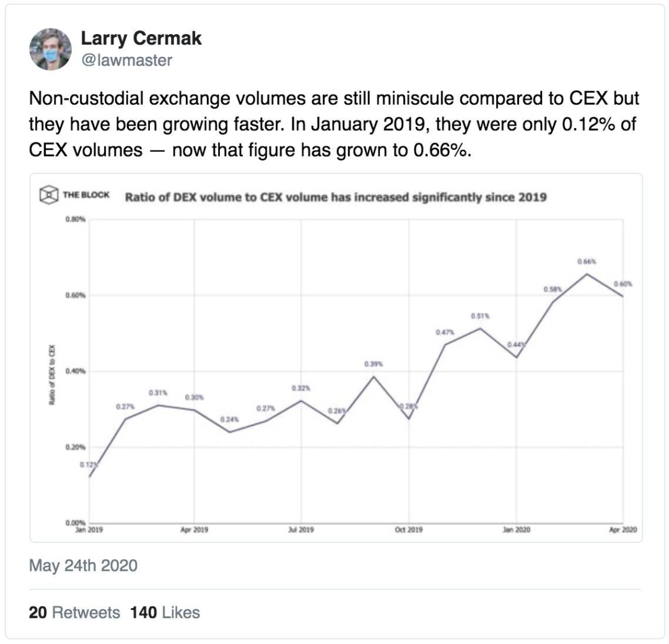View the 20 Retweets list
This screenshot has height=644, width=669.
point(74,612)
